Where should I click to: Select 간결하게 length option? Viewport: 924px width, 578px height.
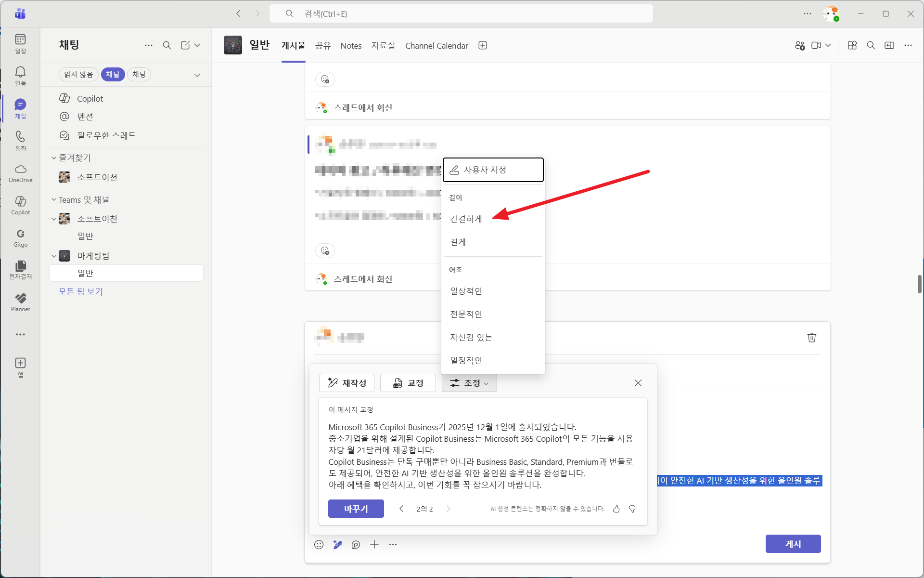[466, 219]
